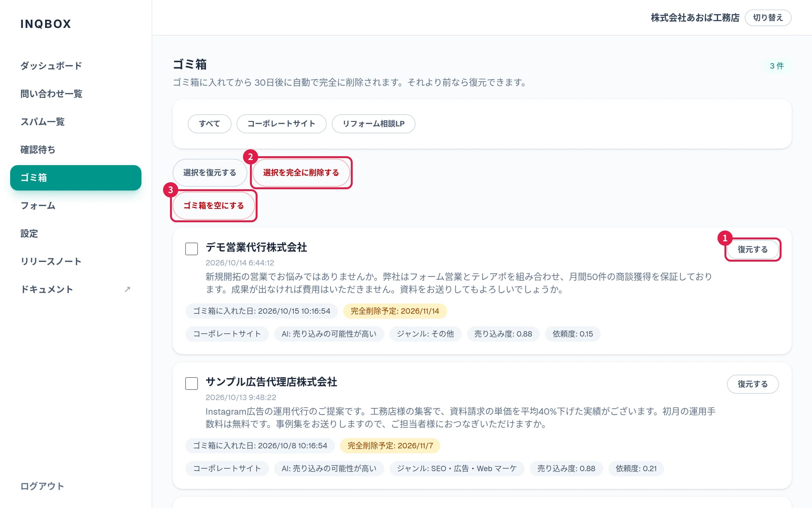Open 設定 page
812x508 pixels.
click(76, 233)
